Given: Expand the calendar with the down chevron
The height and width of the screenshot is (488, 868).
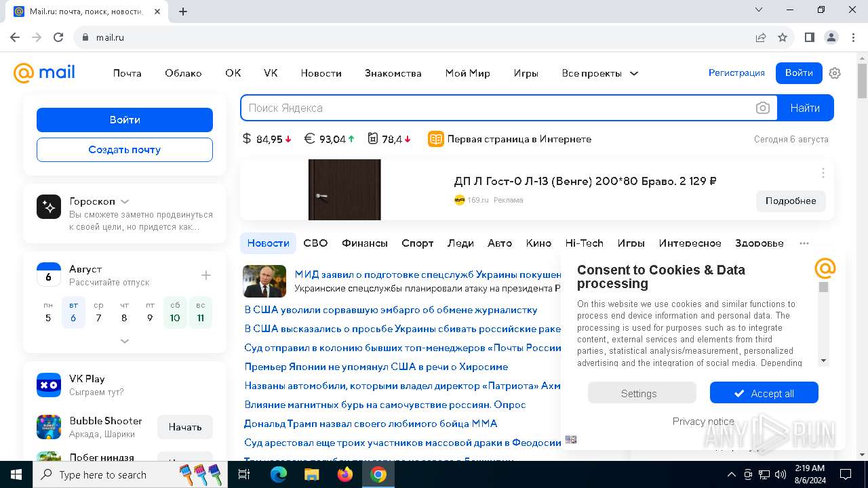Looking at the screenshot, I should pyautogui.click(x=125, y=341).
